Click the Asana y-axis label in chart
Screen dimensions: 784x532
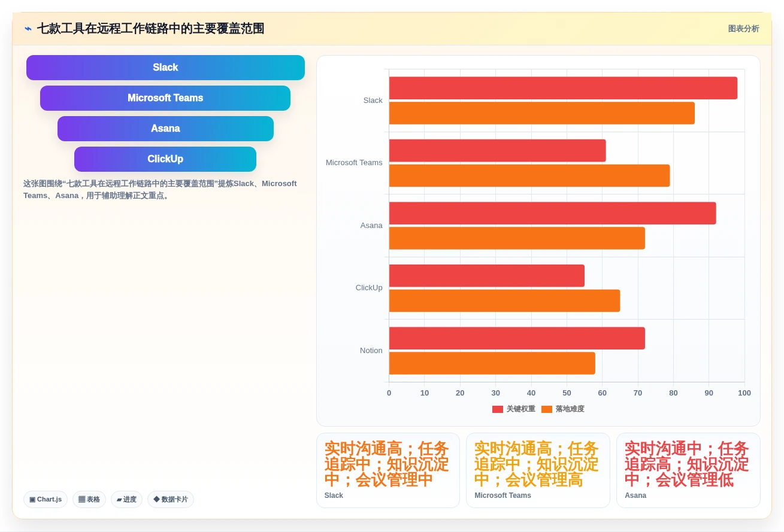[371, 226]
